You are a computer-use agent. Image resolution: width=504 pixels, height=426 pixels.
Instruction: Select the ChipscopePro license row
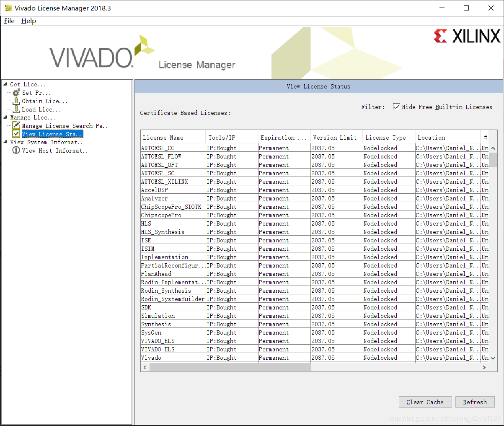315,215
